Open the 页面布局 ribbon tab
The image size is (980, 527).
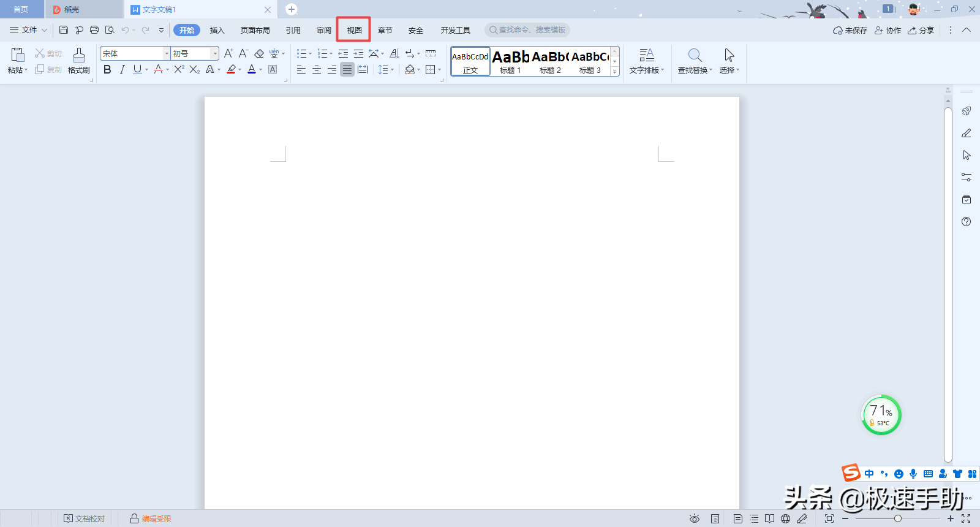pos(255,30)
